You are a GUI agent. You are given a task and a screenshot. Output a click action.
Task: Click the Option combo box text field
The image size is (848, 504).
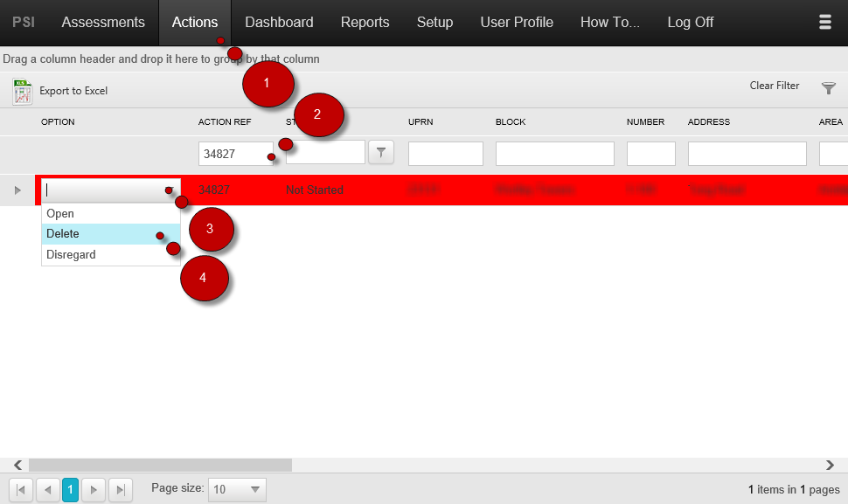pyautogui.click(x=101, y=190)
